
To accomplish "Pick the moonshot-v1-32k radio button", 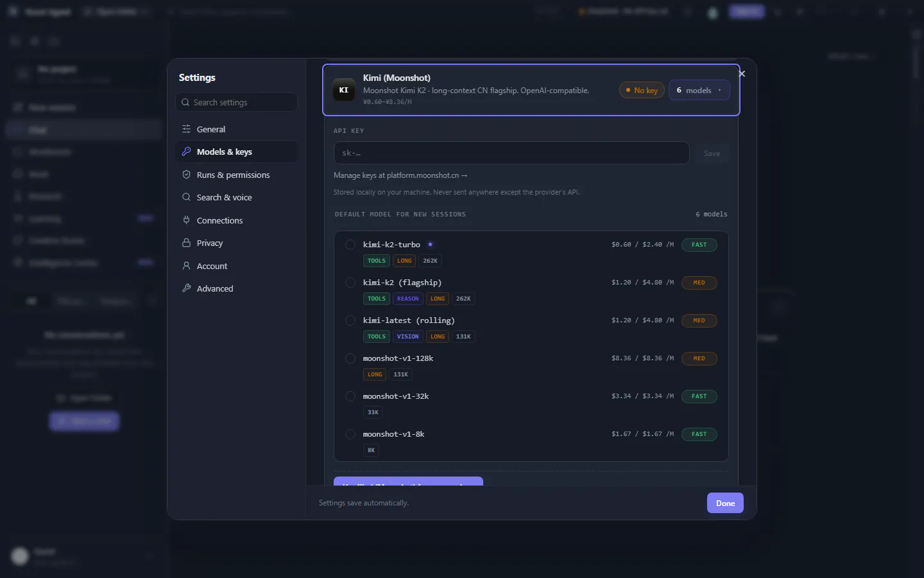I will [350, 396].
